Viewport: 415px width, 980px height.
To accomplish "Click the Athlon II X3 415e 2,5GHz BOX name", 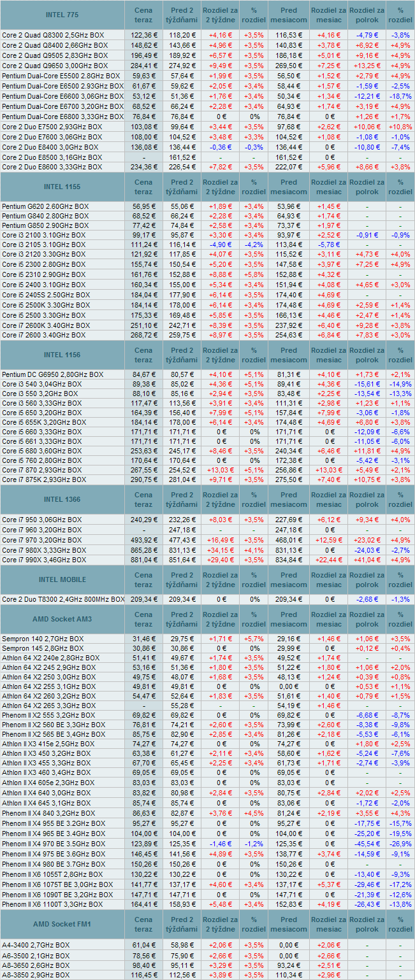I will (49, 744).
